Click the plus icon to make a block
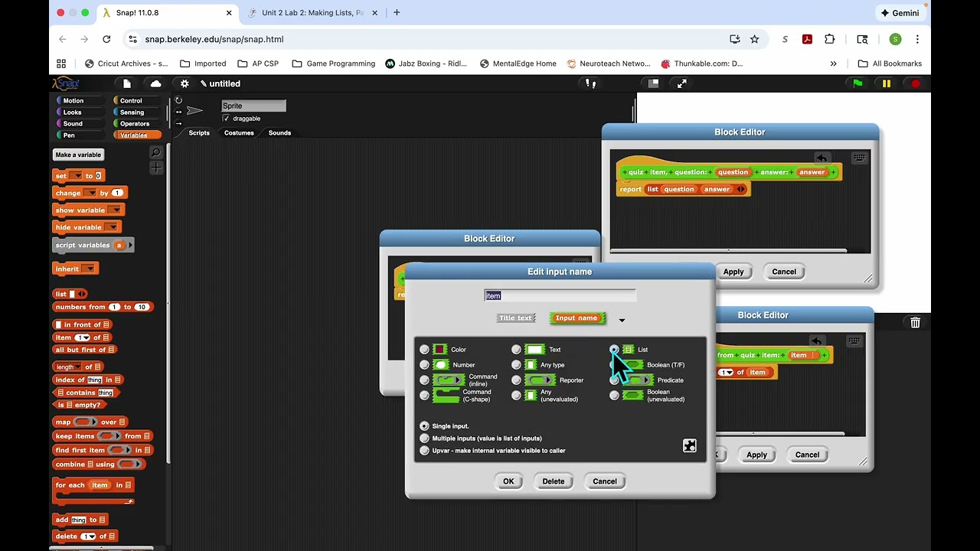This screenshot has height=551, width=980. [x=156, y=168]
